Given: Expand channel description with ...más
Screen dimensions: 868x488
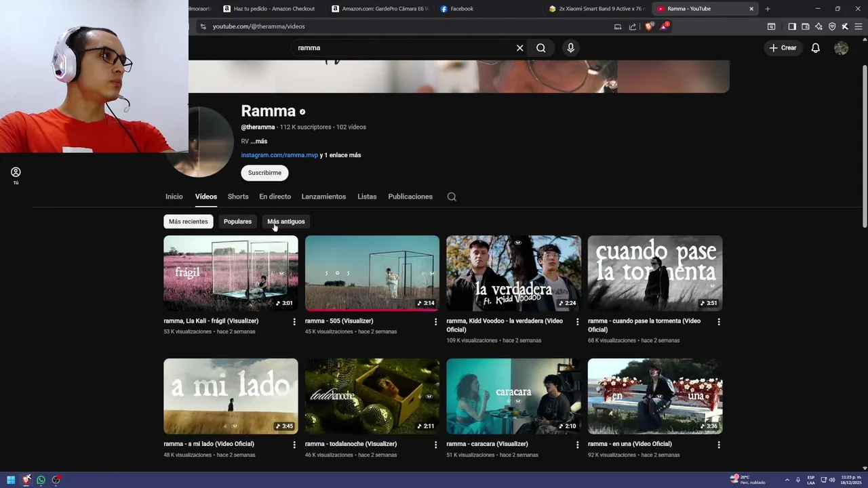Looking at the screenshot, I should pyautogui.click(x=258, y=142).
